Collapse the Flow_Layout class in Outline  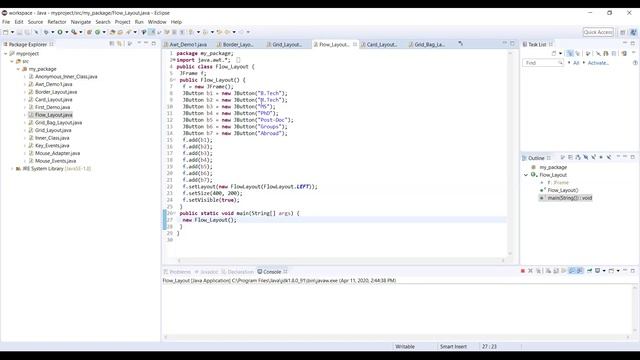pos(526,175)
